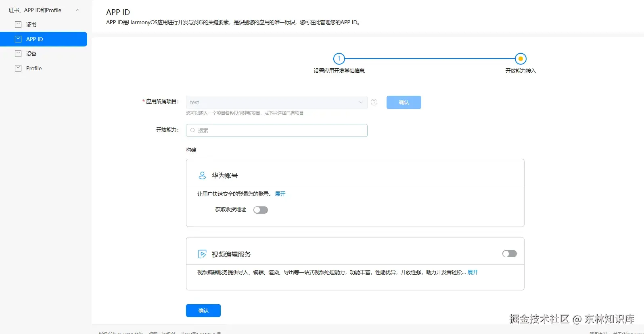Focus the 开放能力 search field
The width and height of the screenshot is (644, 334).
pos(277,130)
